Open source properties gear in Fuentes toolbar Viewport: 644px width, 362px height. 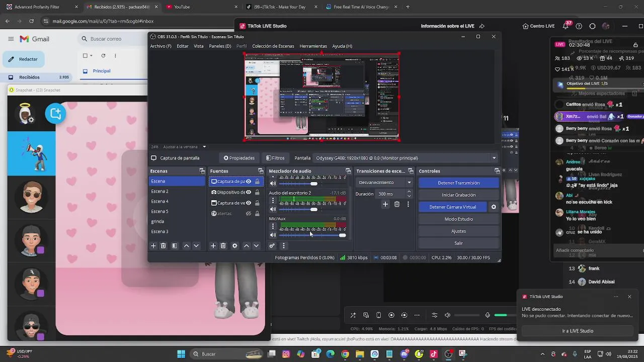coord(234,246)
